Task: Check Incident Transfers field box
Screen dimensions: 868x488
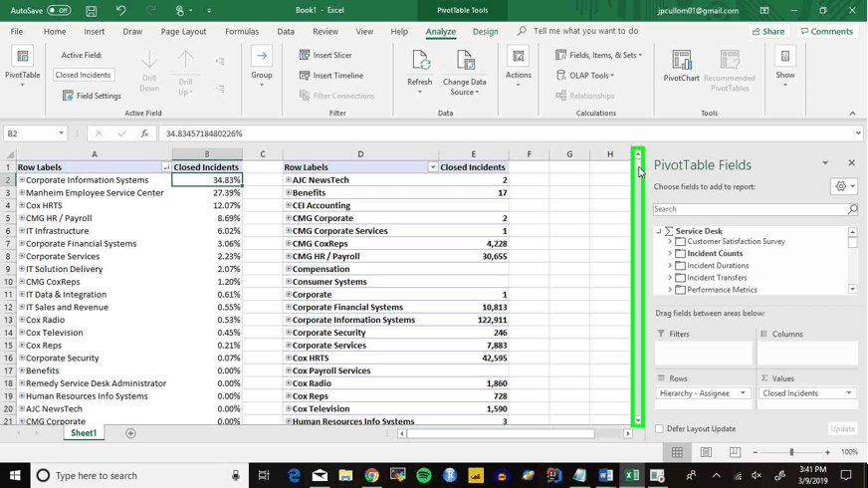Action: [x=680, y=278]
